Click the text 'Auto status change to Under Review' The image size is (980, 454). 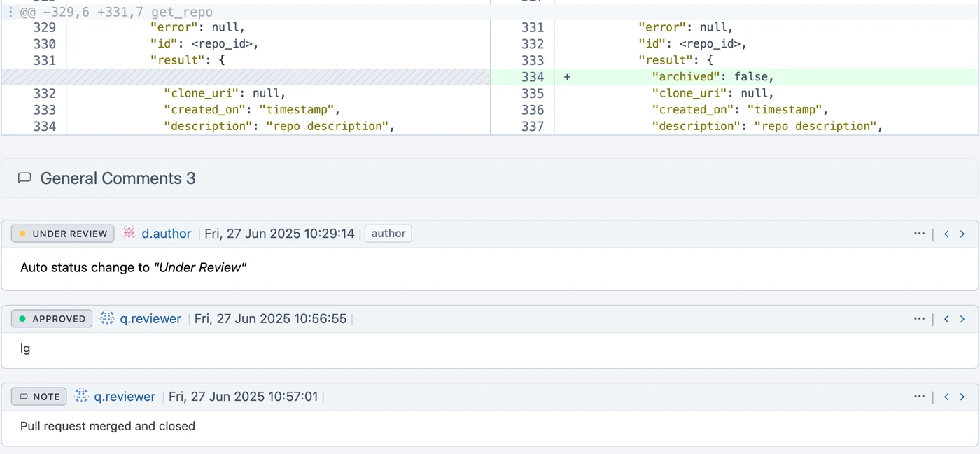tap(134, 267)
